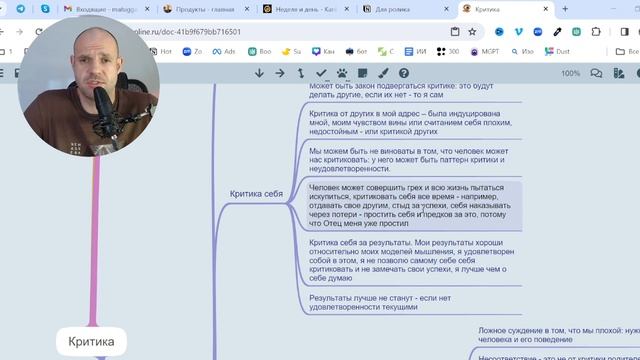640x360 pixels.
Task: Select node starting Мы можем быть не виноваты
Action: (409, 160)
